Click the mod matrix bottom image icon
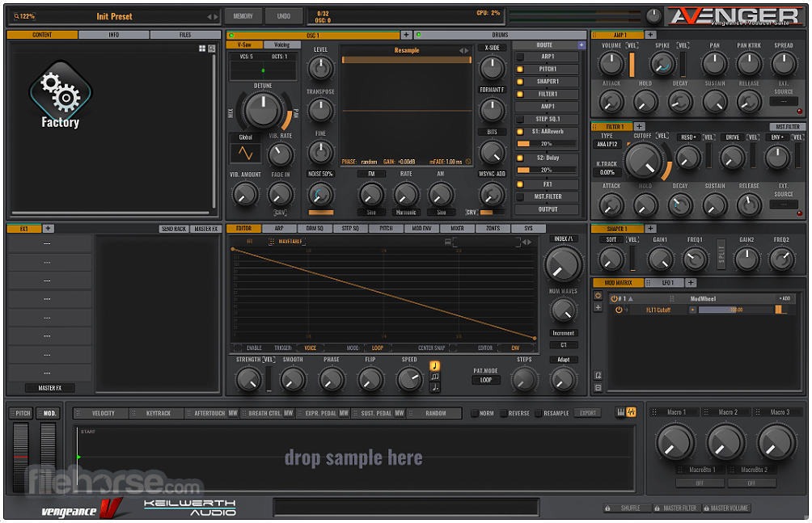The height and width of the screenshot is (523, 812). (598, 387)
